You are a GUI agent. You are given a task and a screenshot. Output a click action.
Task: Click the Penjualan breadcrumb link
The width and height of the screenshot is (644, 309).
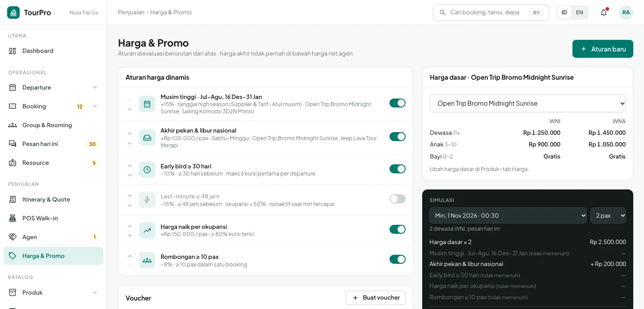(131, 13)
